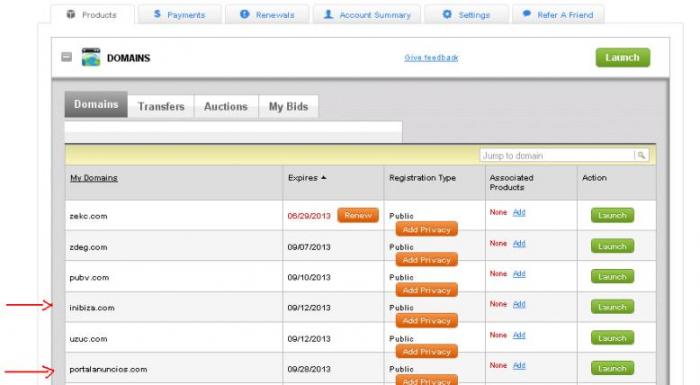Click the 09/28/2013 expiry date
The width and height of the screenshot is (700, 385).
(x=309, y=369)
